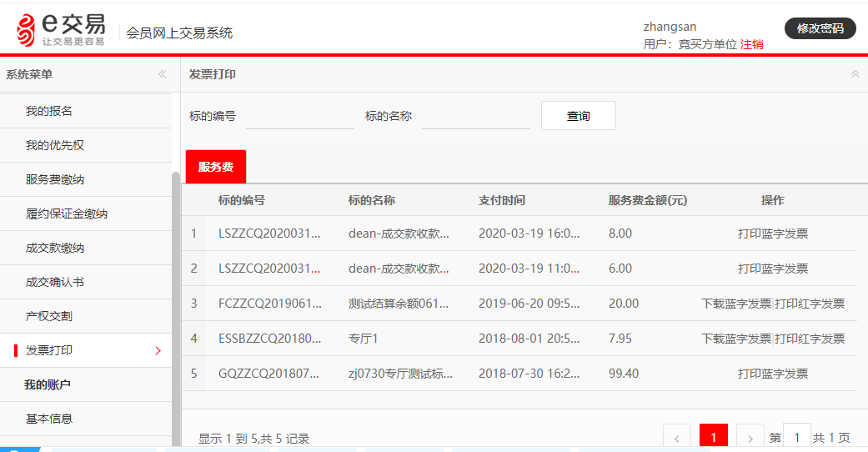This screenshot has height=452, width=868.
Task: Select amount cell 20.00
Action: [624, 304]
